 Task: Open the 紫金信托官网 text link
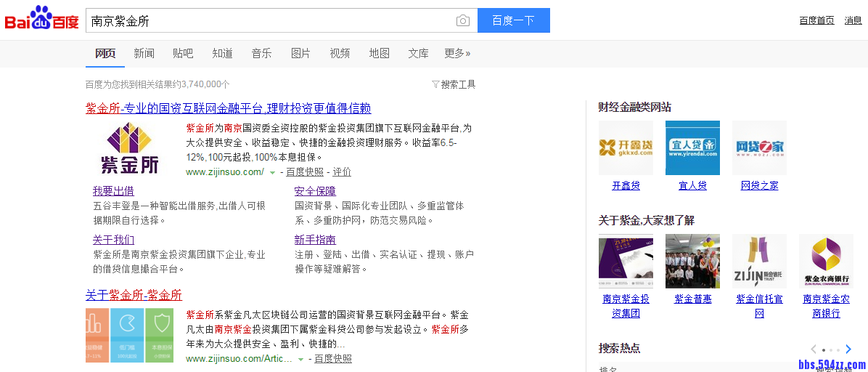pyautogui.click(x=759, y=306)
